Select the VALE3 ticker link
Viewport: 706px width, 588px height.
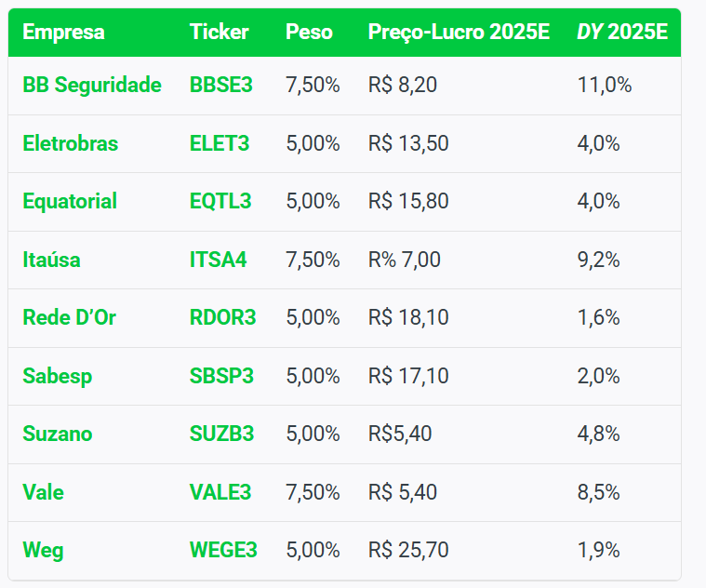220,492
